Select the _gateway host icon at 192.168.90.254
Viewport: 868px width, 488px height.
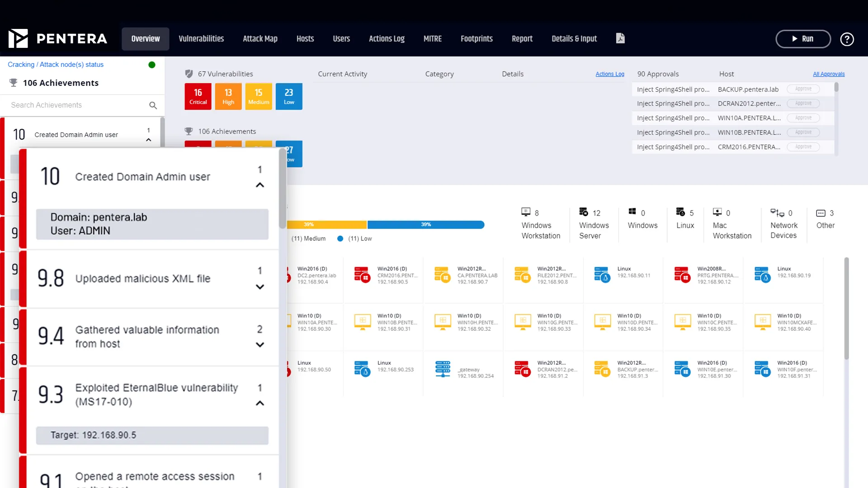(x=443, y=369)
